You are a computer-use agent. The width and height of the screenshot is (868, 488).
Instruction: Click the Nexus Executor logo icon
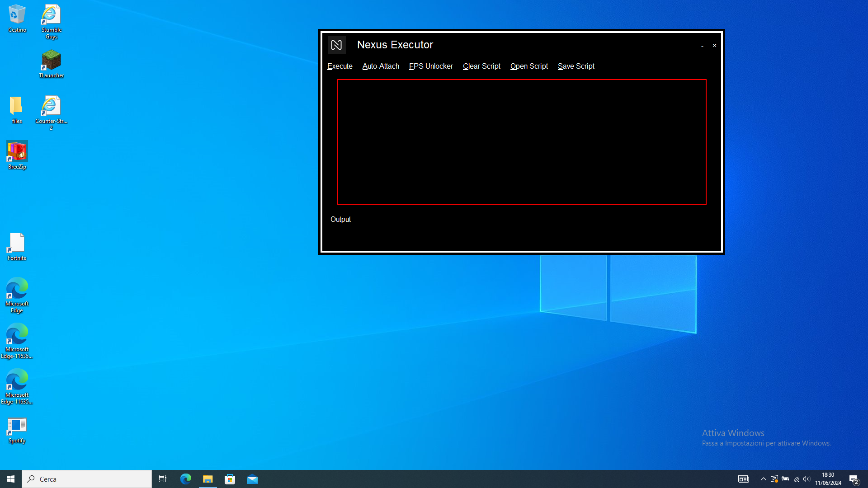point(336,45)
